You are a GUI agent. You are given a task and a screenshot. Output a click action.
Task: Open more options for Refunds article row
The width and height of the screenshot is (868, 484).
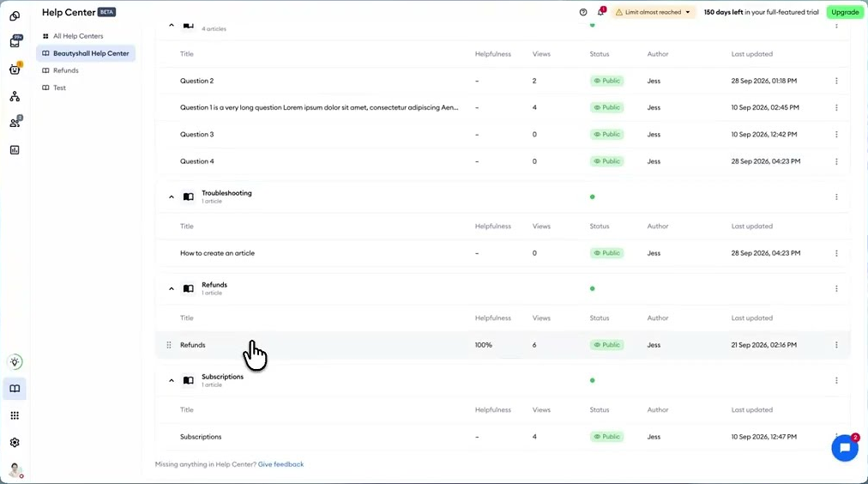click(x=836, y=345)
